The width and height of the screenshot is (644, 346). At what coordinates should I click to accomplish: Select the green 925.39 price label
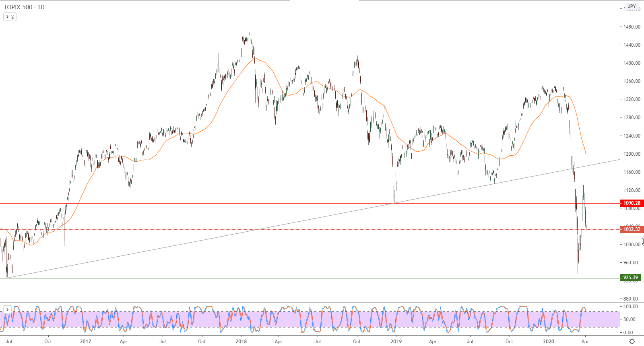pyautogui.click(x=631, y=278)
